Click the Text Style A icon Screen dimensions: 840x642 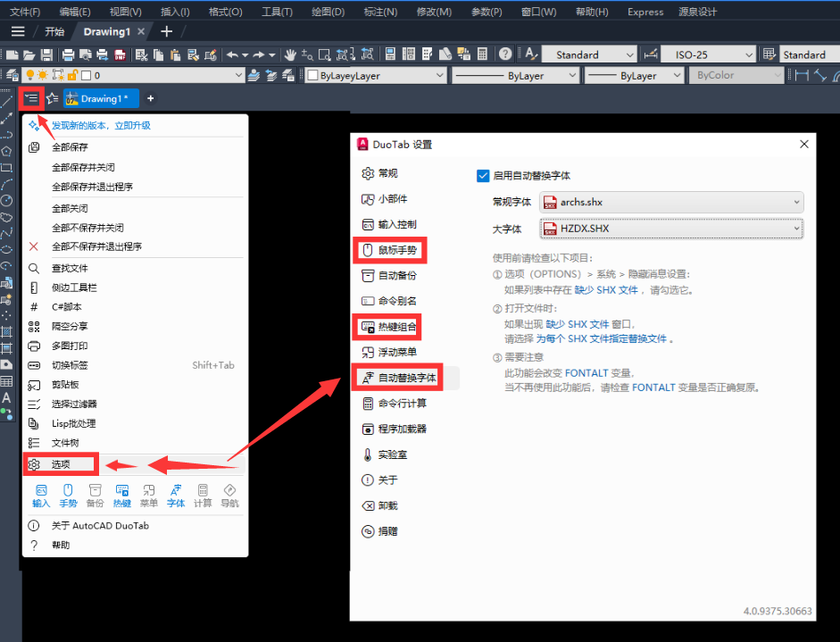click(x=531, y=54)
